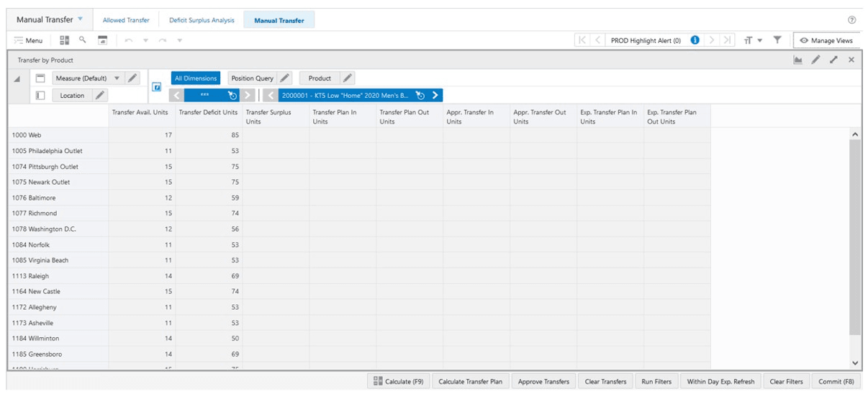
Task: Open the chart view icon in Transfer by Product header
Action: pyautogui.click(x=798, y=60)
